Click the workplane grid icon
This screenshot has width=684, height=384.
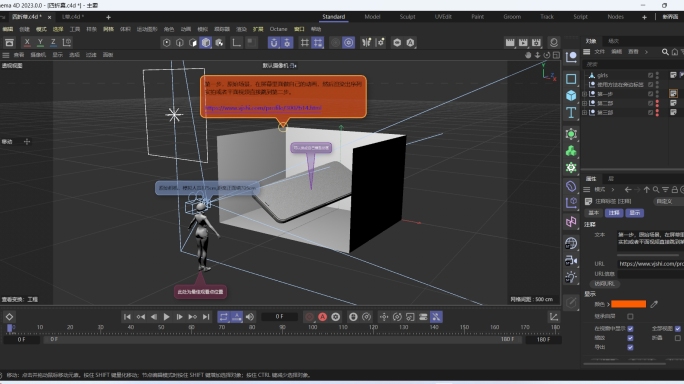[304, 42]
